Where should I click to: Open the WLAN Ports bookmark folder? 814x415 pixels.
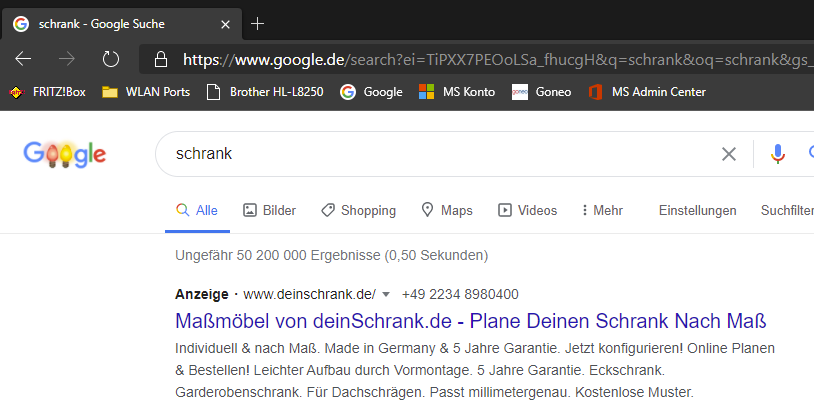146,92
